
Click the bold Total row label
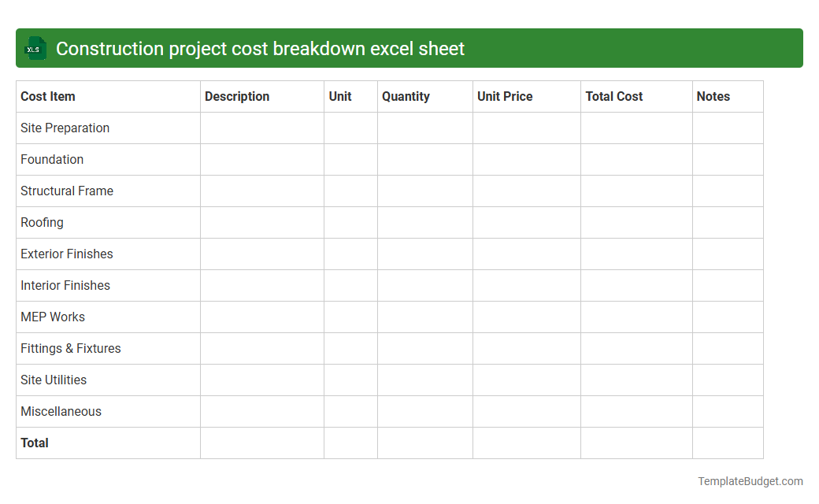click(35, 443)
